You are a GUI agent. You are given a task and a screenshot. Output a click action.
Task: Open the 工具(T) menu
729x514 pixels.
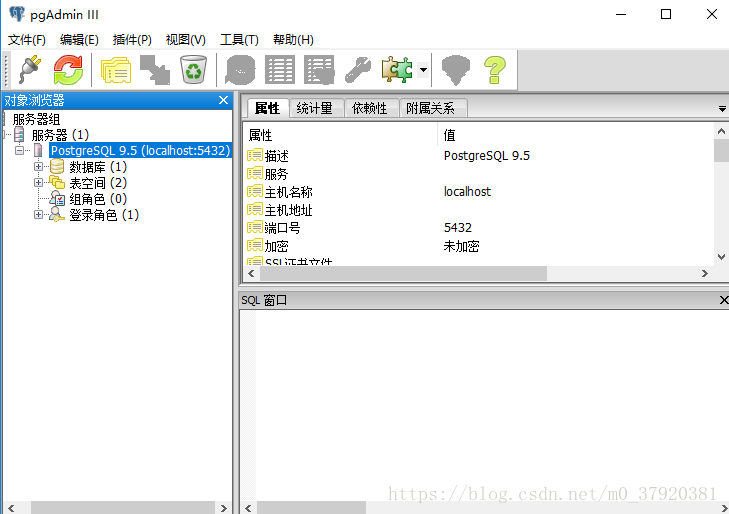pos(239,40)
